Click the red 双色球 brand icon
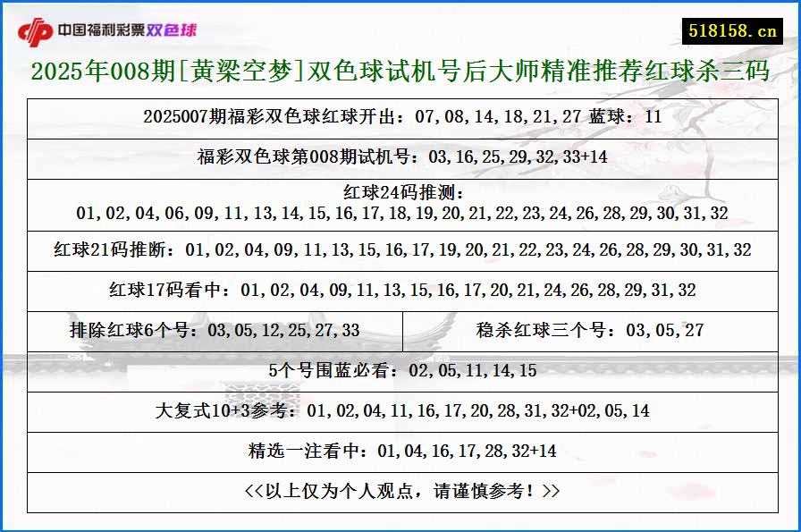This screenshot has width=801, height=532. [173, 29]
